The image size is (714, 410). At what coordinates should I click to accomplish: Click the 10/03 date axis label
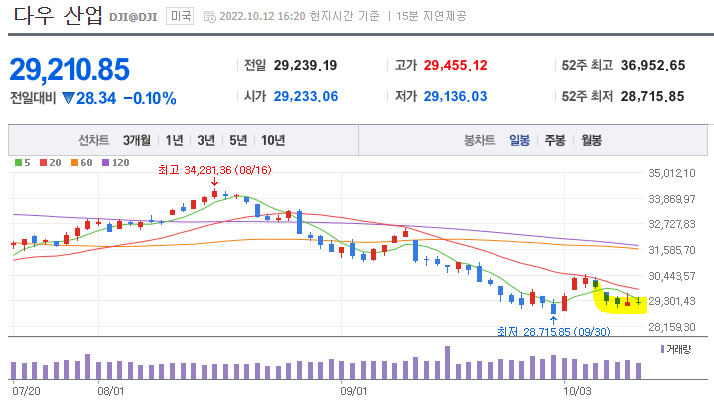point(577,391)
